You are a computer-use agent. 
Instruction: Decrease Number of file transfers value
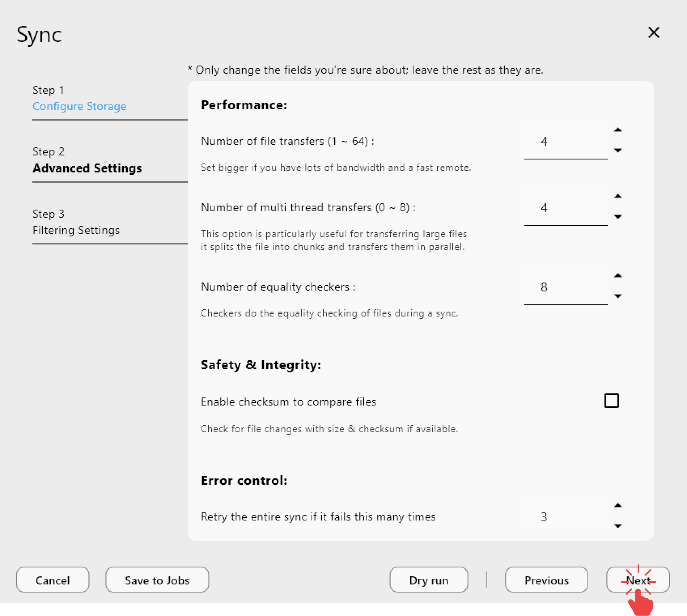click(x=618, y=150)
